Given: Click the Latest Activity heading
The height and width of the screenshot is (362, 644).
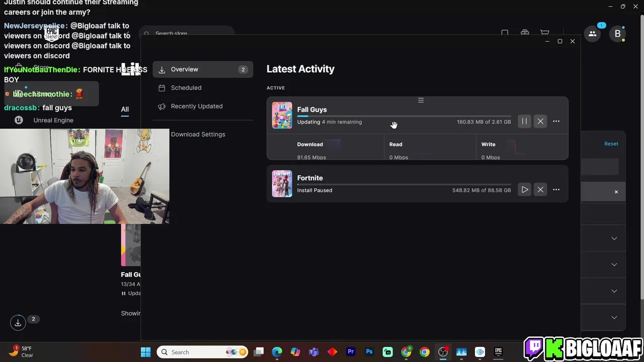Looking at the screenshot, I should (x=300, y=69).
